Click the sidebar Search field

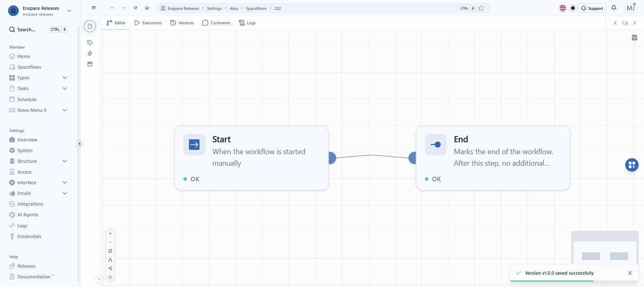point(38,30)
